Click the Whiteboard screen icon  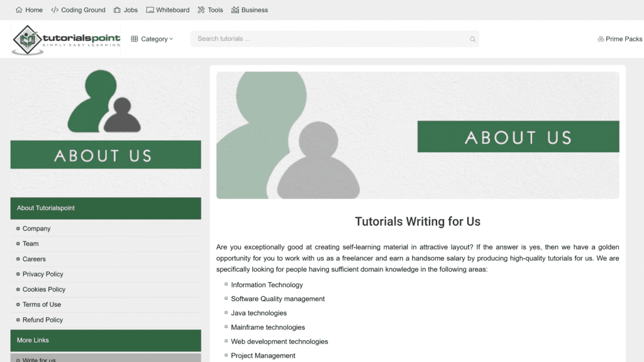(150, 10)
